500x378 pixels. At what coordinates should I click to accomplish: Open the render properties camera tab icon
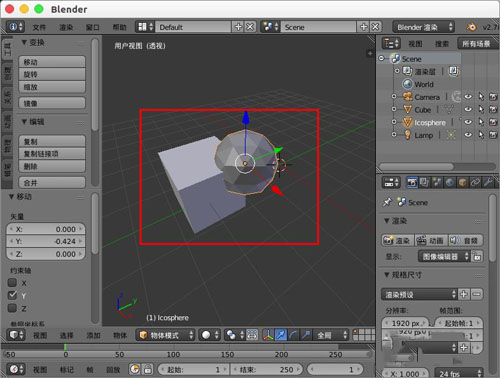tap(412, 183)
